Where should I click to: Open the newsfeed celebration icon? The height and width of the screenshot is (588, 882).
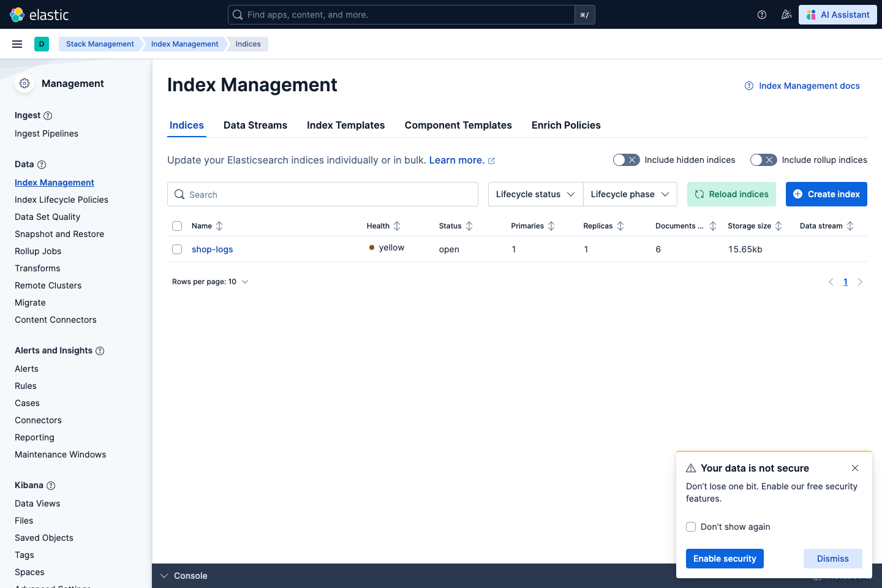pyautogui.click(x=786, y=15)
